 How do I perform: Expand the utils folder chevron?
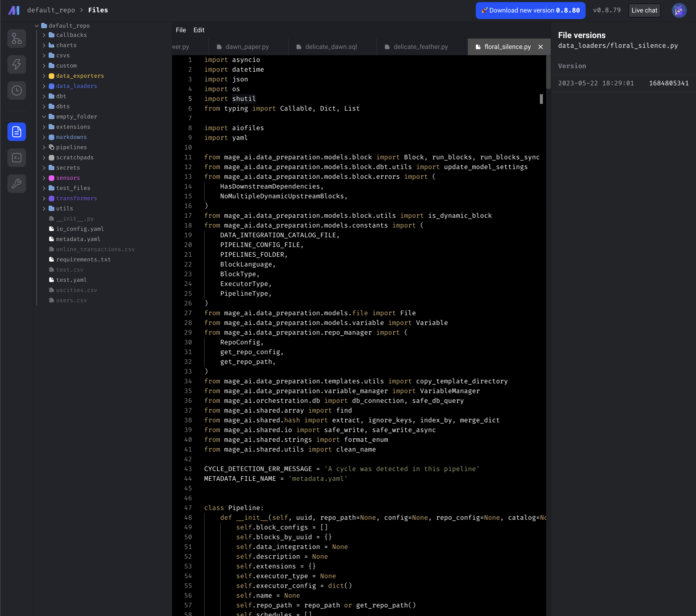point(44,209)
